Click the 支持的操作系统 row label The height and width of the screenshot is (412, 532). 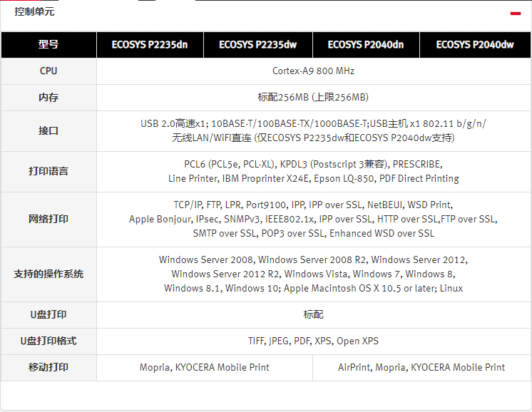48,274
